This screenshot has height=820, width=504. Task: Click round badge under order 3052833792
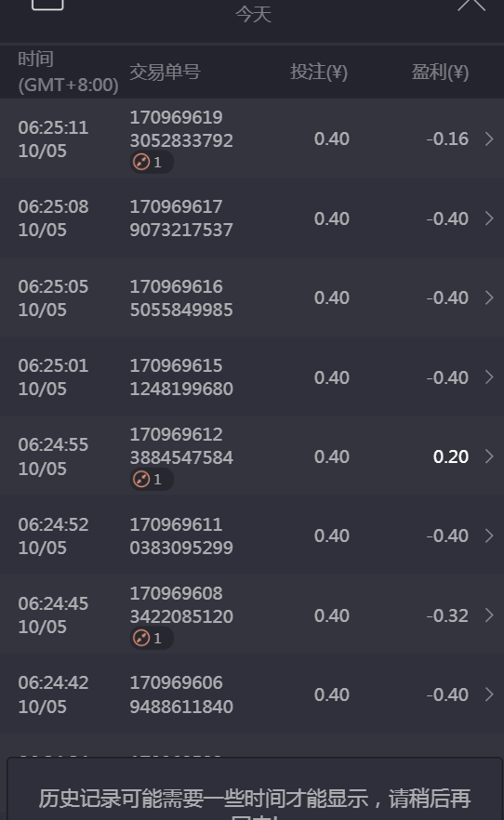tap(152, 162)
